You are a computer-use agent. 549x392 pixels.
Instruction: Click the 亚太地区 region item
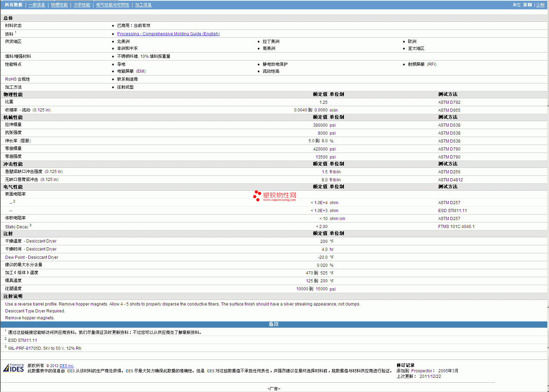[416, 48]
